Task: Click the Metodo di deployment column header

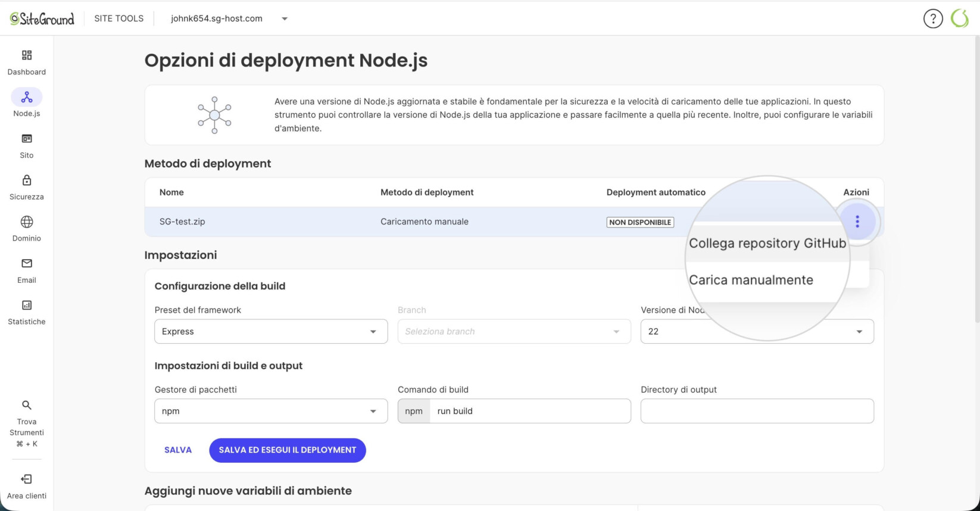Action: click(427, 192)
